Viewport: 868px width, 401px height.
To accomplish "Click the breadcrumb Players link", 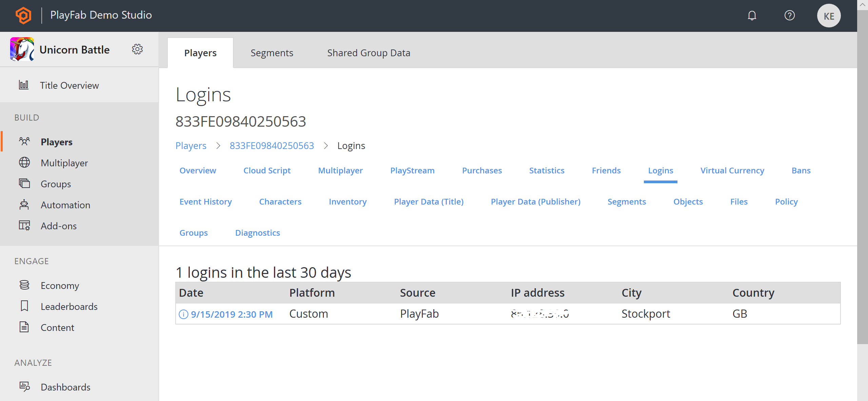I will click(191, 146).
